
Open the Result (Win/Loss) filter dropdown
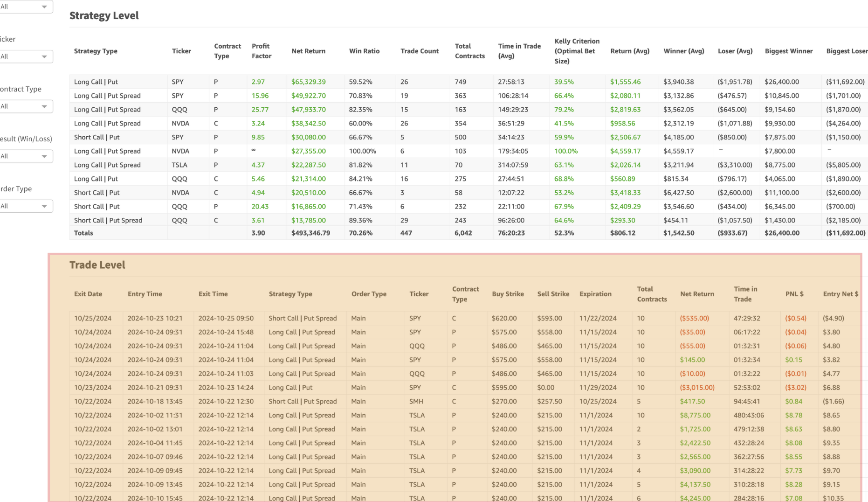click(x=26, y=156)
